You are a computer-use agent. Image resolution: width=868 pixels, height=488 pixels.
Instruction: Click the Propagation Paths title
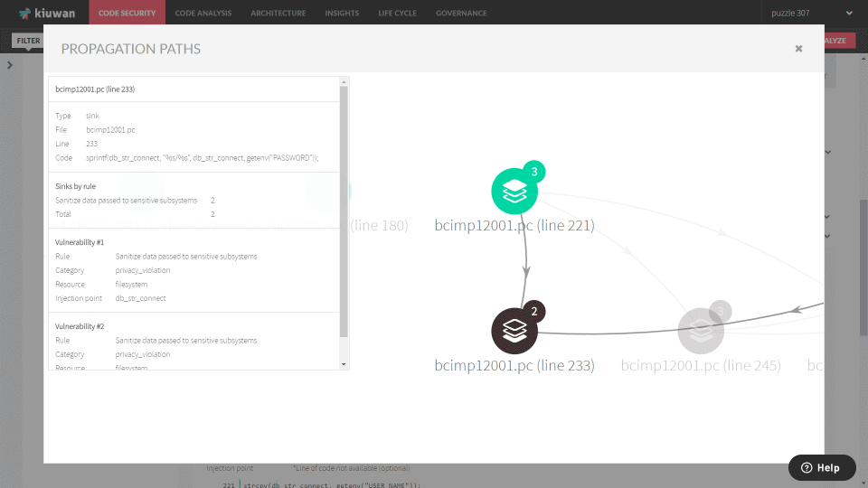tap(130, 49)
